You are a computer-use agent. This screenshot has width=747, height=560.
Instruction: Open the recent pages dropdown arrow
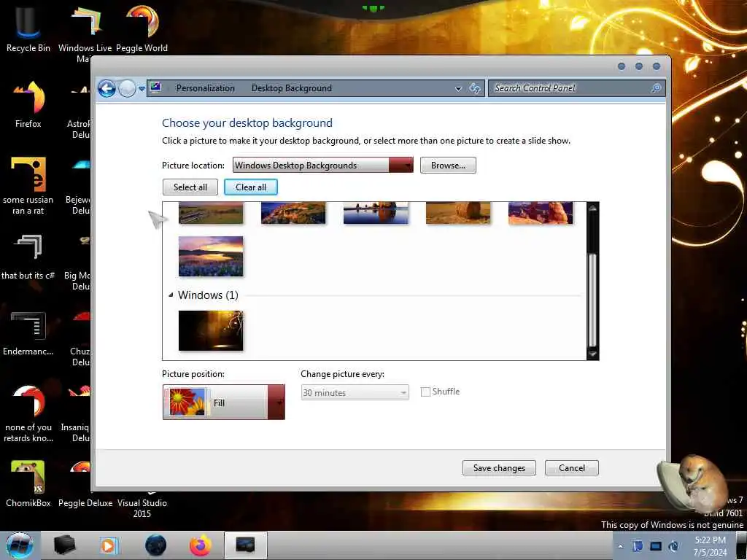(x=142, y=88)
